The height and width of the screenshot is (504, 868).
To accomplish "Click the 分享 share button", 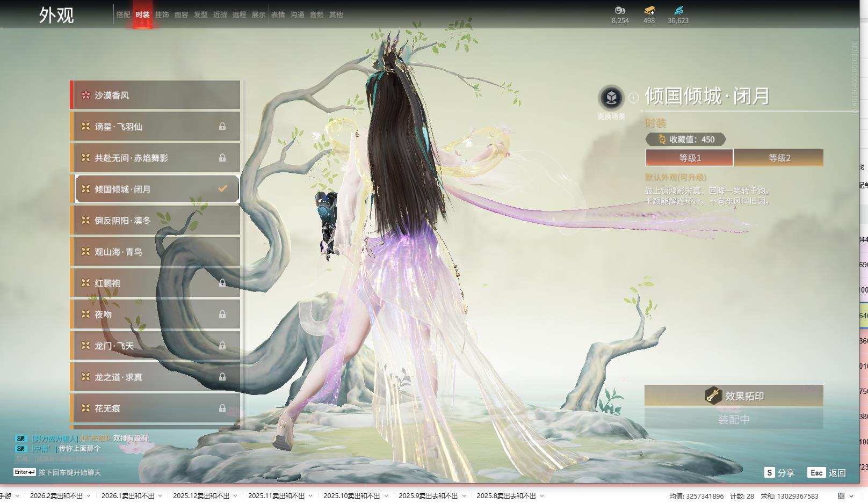I will click(x=780, y=473).
